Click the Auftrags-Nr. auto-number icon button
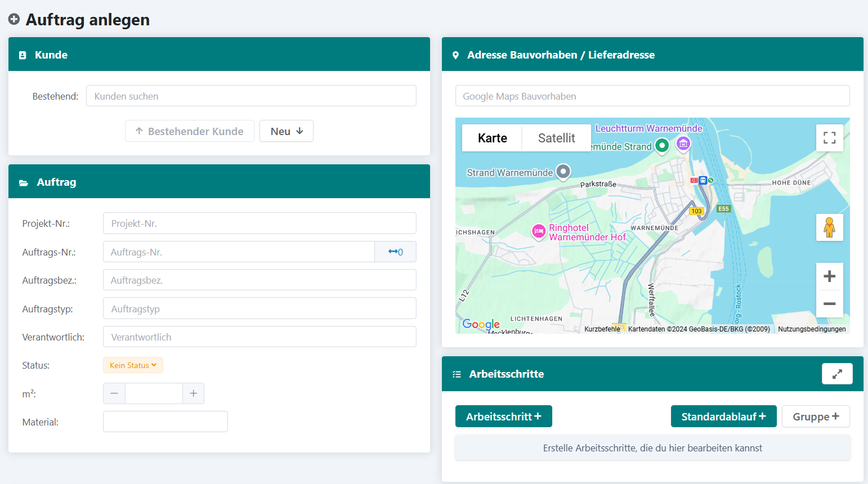Viewport: 868px width, 484px height. pyautogui.click(x=395, y=252)
